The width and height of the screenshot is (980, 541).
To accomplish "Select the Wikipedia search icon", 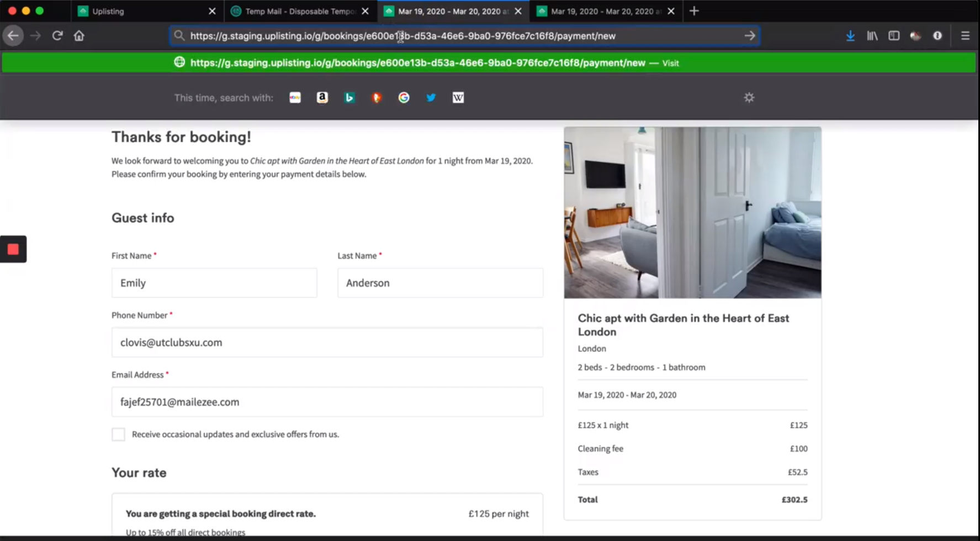I will pyautogui.click(x=458, y=98).
